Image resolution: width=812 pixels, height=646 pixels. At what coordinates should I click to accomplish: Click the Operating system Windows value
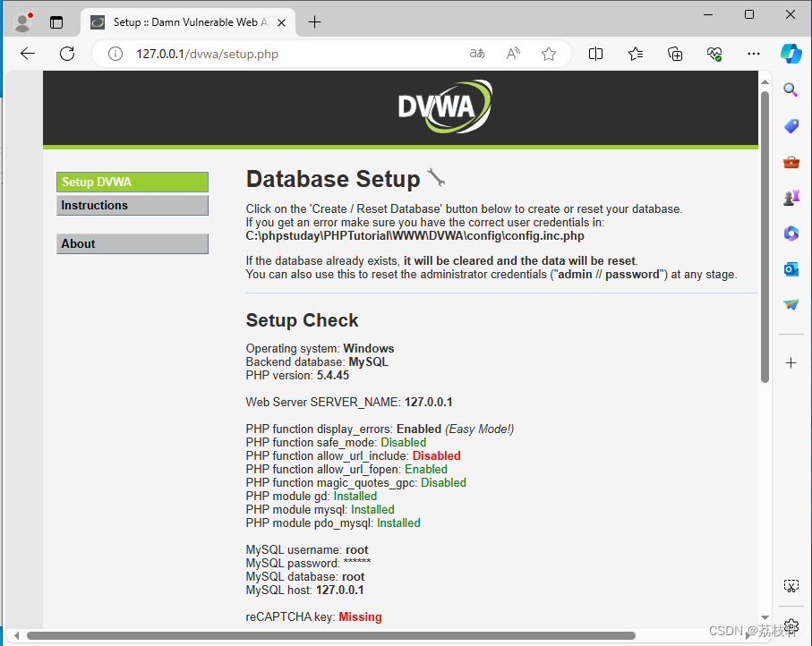click(368, 348)
